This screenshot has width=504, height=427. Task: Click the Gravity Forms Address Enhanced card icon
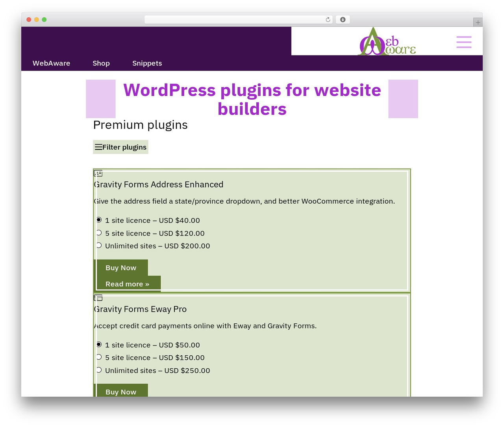(x=98, y=173)
